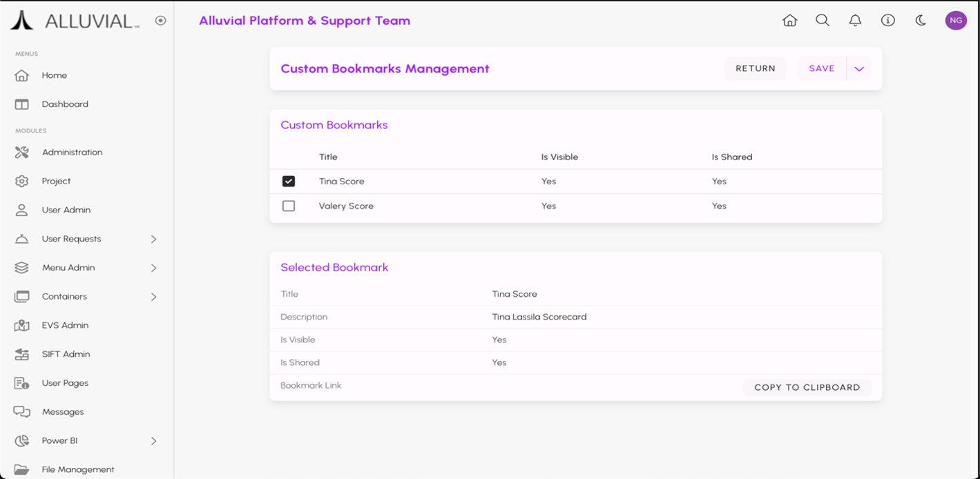
Task: Select the Valery Score row title
Action: pyautogui.click(x=346, y=206)
